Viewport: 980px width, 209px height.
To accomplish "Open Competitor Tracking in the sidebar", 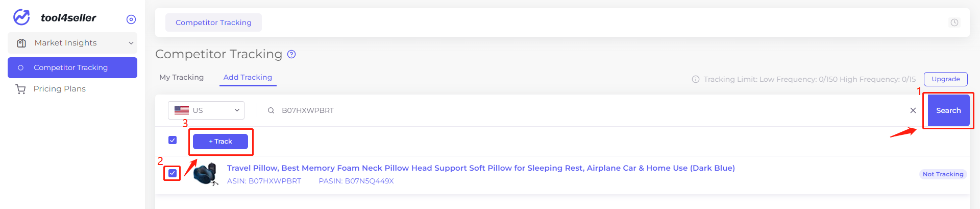I will [x=72, y=67].
